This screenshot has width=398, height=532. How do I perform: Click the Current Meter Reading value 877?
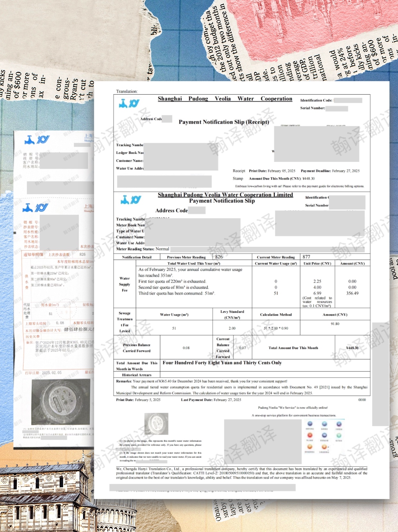click(x=306, y=257)
